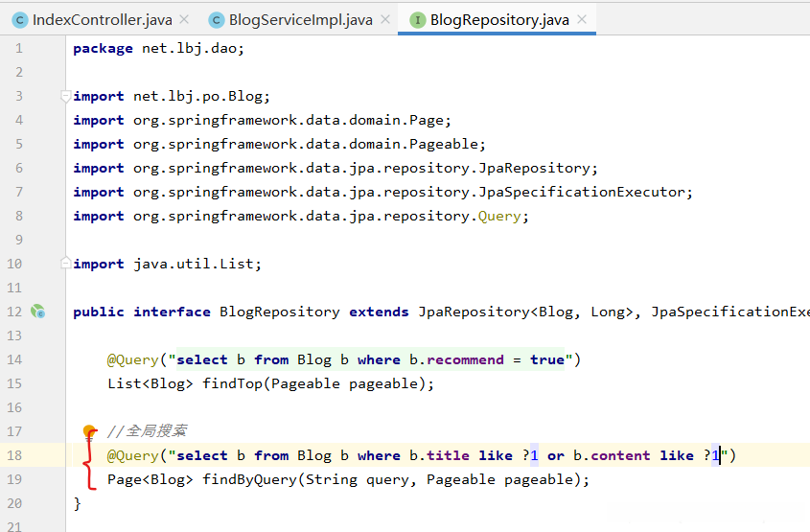The height and width of the screenshot is (532, 810).
Task: Click the text 'package net.lbj.dao;'
Action: click(158, 49)
